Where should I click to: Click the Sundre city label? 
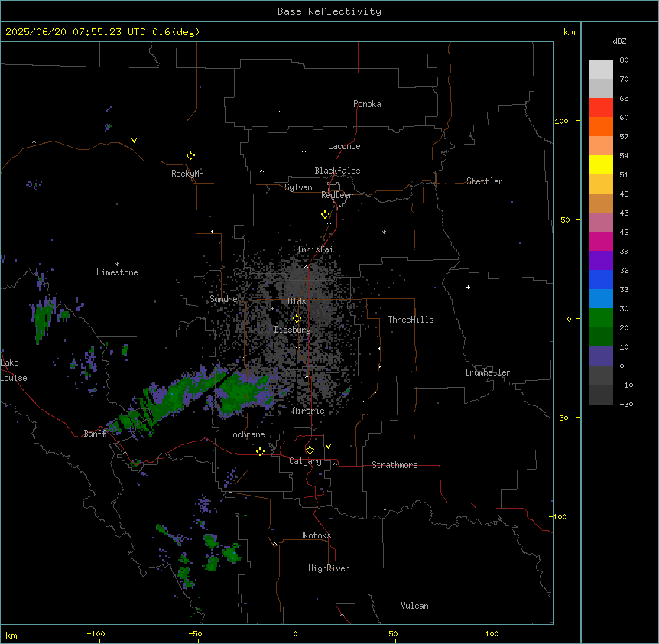(223, 299)
